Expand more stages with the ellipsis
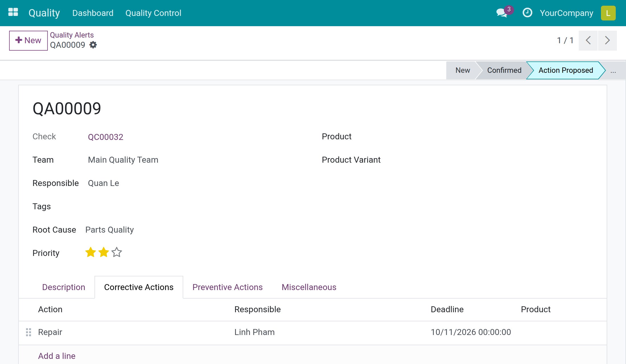 point(613,71)
